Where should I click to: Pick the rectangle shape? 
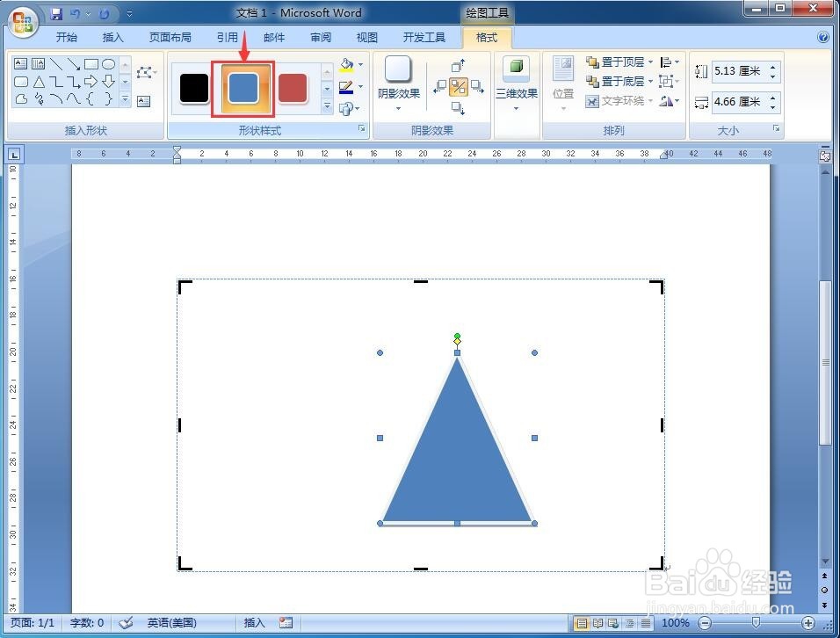[91, 64]
